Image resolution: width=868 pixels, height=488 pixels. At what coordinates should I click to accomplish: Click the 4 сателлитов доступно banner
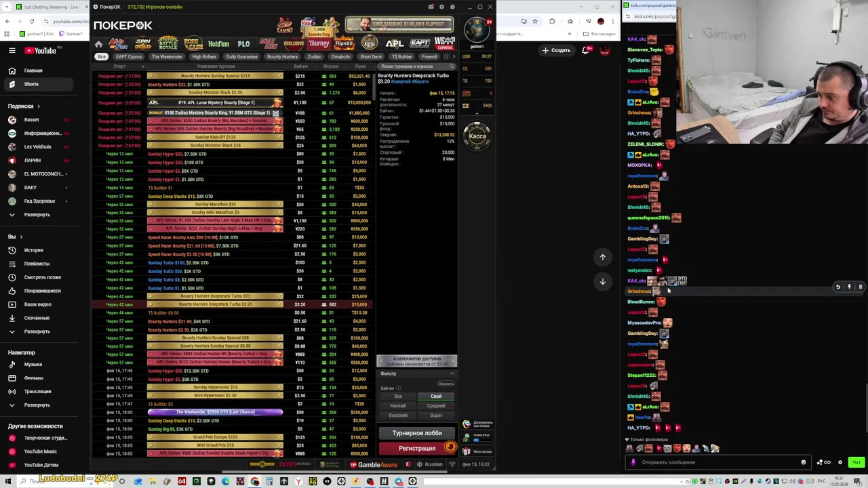pyautogui.click(x=417, y=361)
